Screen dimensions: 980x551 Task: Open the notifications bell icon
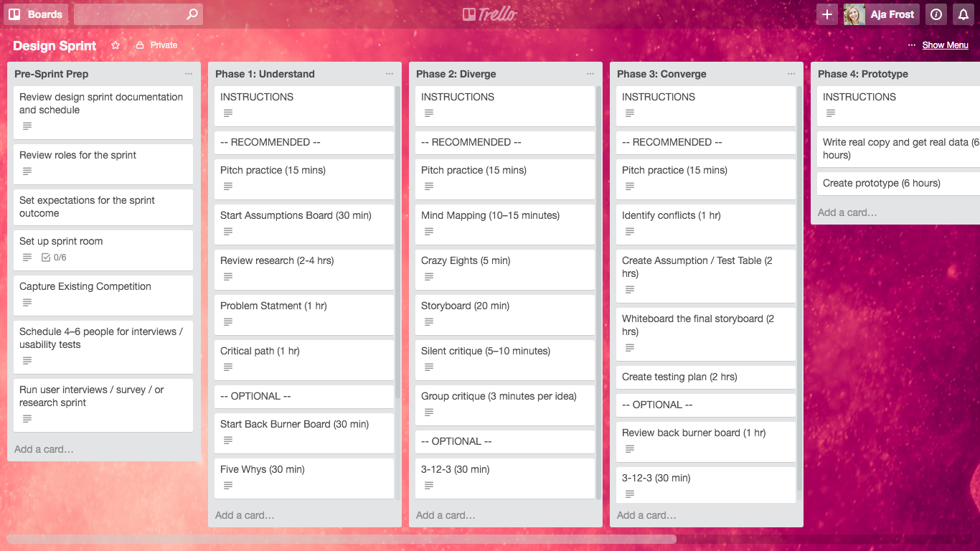pyautogui.click(x=963, y=14)
